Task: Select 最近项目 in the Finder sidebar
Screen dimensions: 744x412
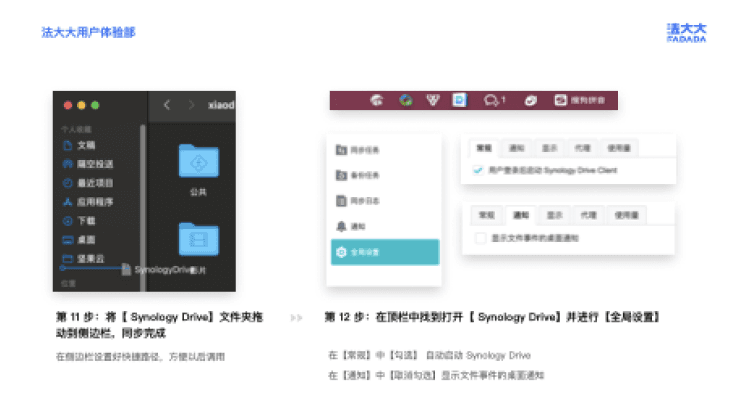Action: [x=88, y=183]
